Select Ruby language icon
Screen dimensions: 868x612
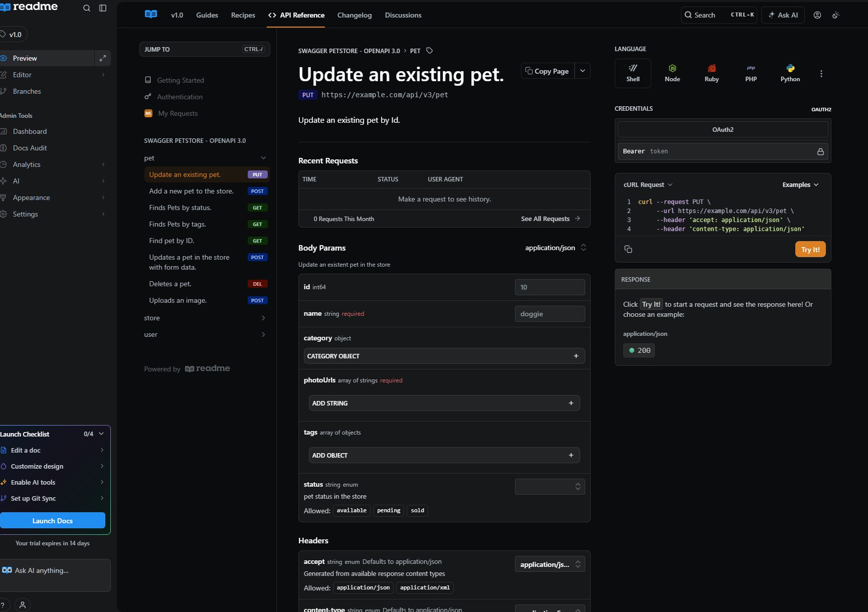(x=712, y=73)
